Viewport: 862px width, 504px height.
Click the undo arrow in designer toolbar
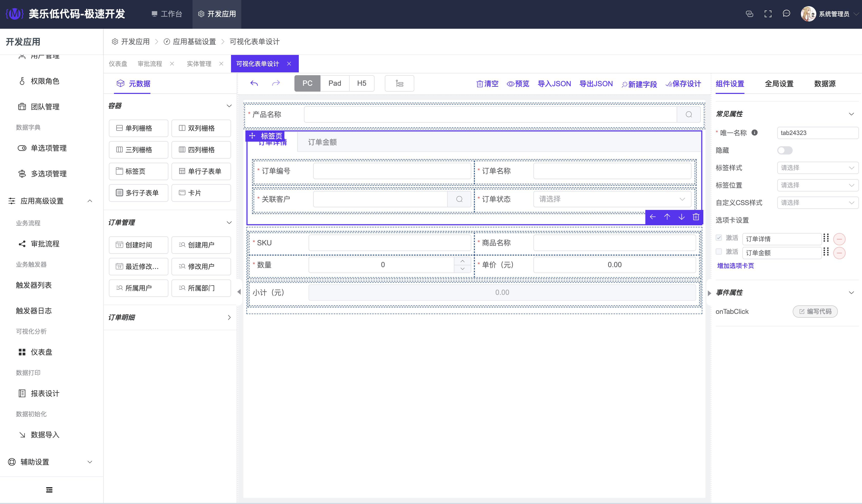click(254, 83)
